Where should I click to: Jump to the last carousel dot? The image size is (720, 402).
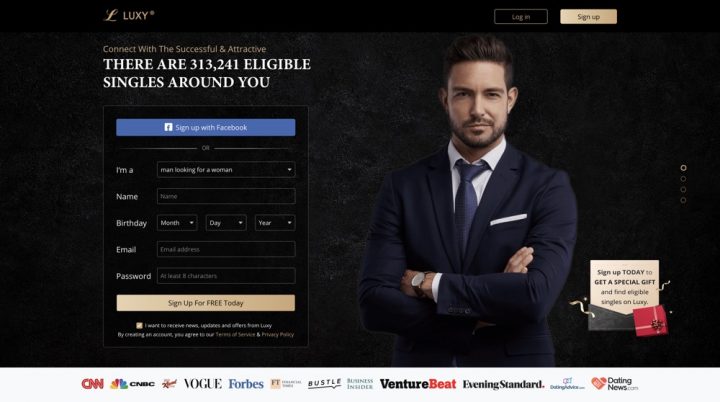[x=683, y=200]
